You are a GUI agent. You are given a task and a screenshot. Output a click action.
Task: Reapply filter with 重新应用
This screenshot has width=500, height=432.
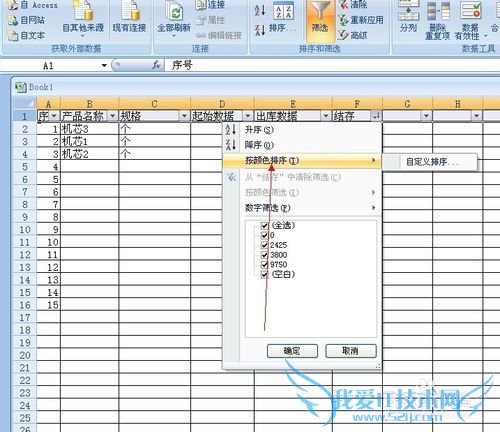[x=361, y=20]
